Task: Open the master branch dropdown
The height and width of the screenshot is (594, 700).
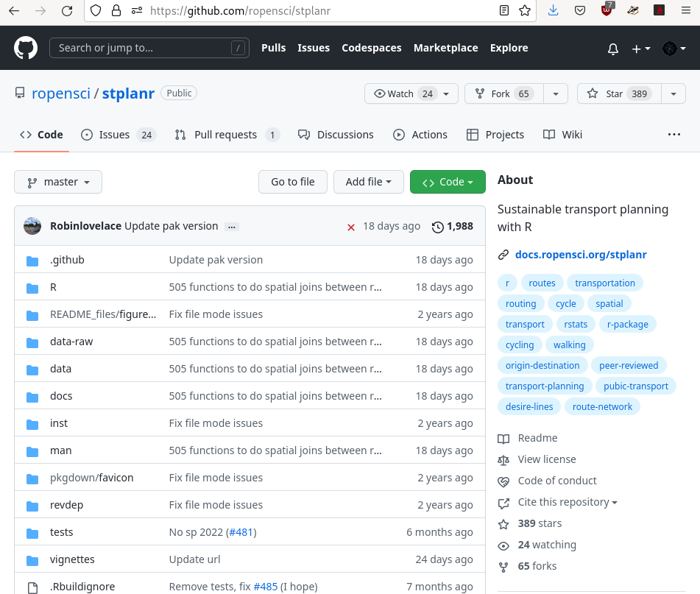Action: 58,182
